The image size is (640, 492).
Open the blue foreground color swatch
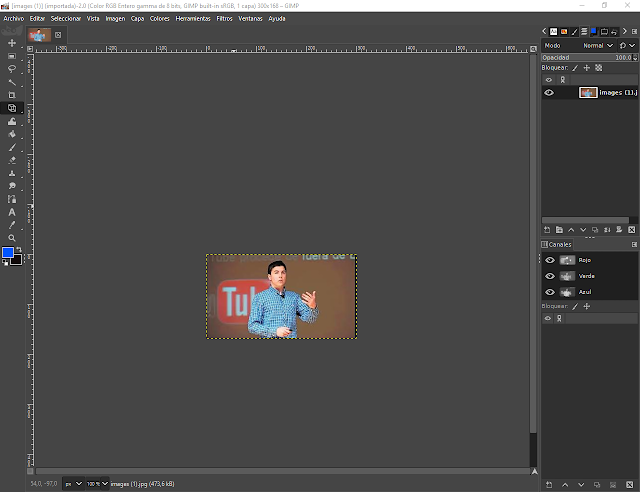(7, 253)
